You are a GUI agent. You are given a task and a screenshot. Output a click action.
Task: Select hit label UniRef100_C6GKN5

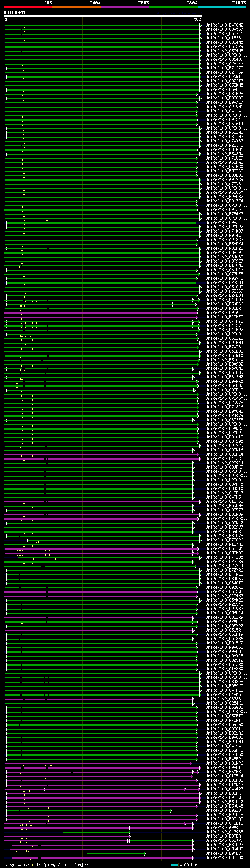click(x=224, y=85)
